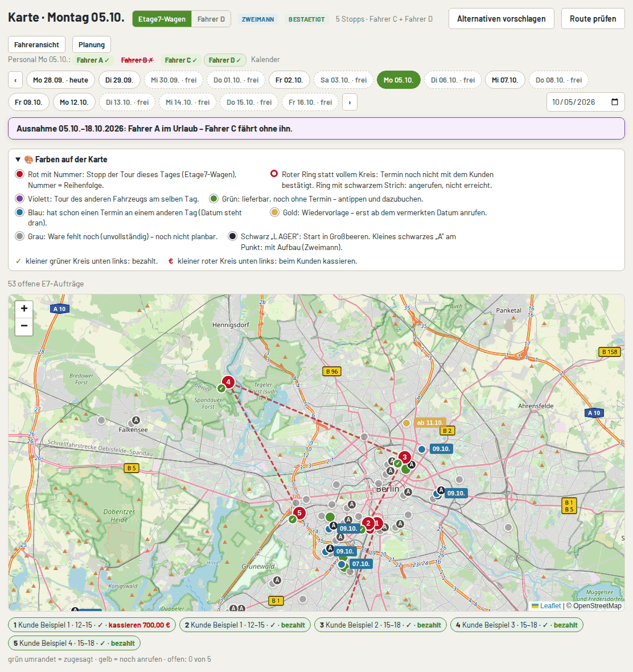Screen dimensions: 633x672
Task: Go to previous dates with left arrow
Action: (x=15, y=80)
